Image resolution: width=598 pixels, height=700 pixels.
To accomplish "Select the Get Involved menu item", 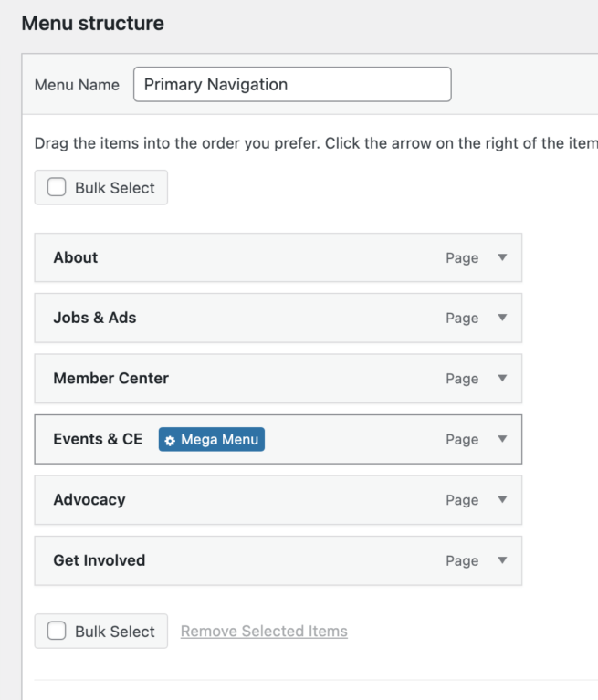I will (x=278, y=560).
